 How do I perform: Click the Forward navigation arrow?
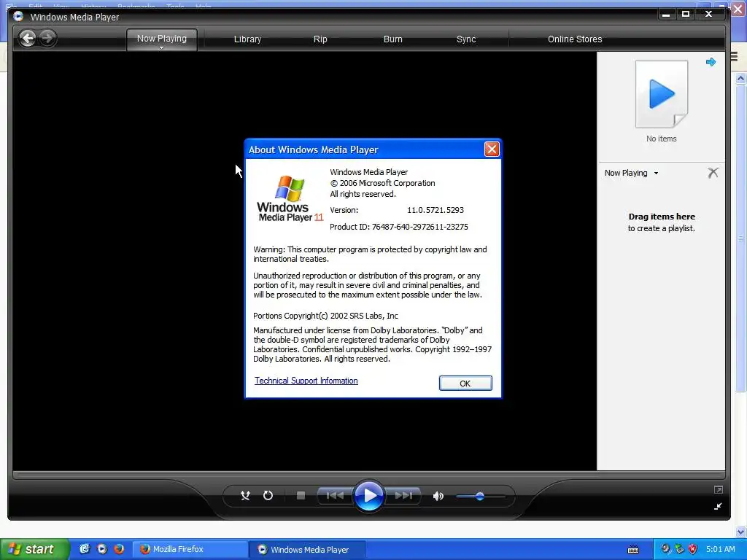click(47, 38)
